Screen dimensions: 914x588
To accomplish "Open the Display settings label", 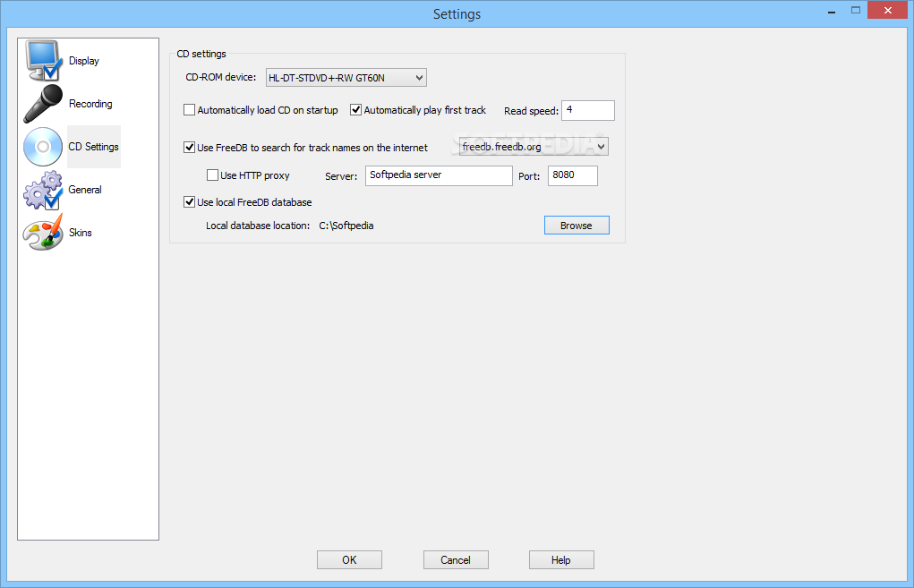I will (84, 61).
